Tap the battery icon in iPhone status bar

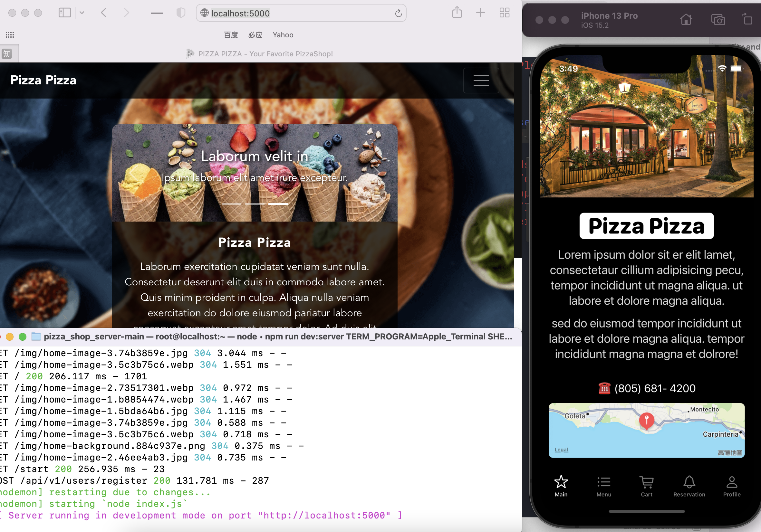737,69
